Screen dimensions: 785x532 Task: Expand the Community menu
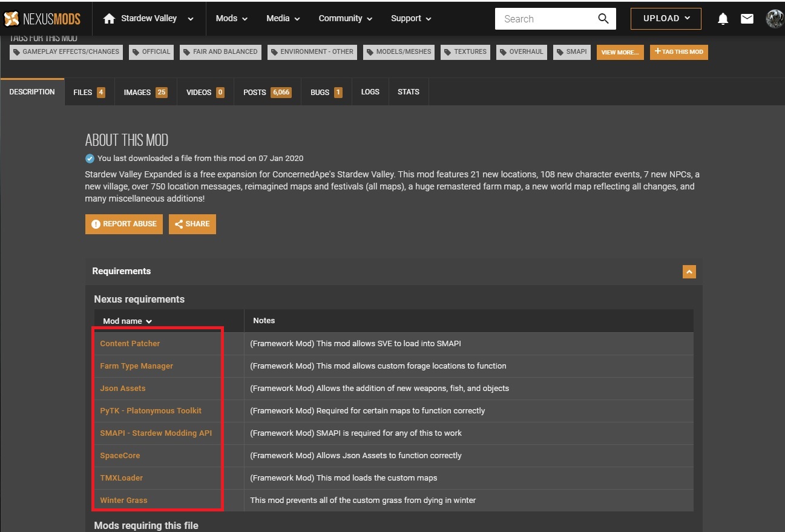tap(345, 19)
